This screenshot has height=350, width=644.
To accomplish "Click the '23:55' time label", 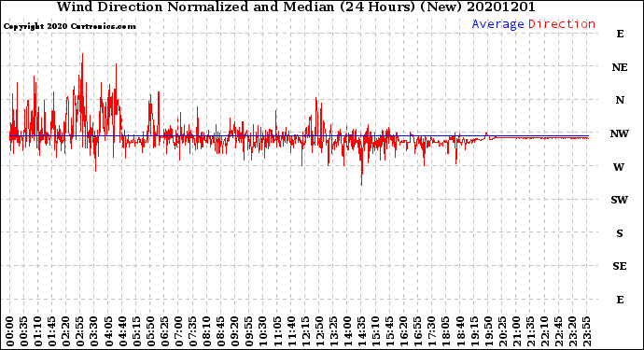I will [586, 331].
